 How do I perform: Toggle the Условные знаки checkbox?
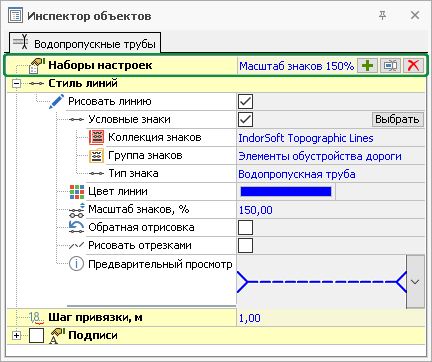245,120
